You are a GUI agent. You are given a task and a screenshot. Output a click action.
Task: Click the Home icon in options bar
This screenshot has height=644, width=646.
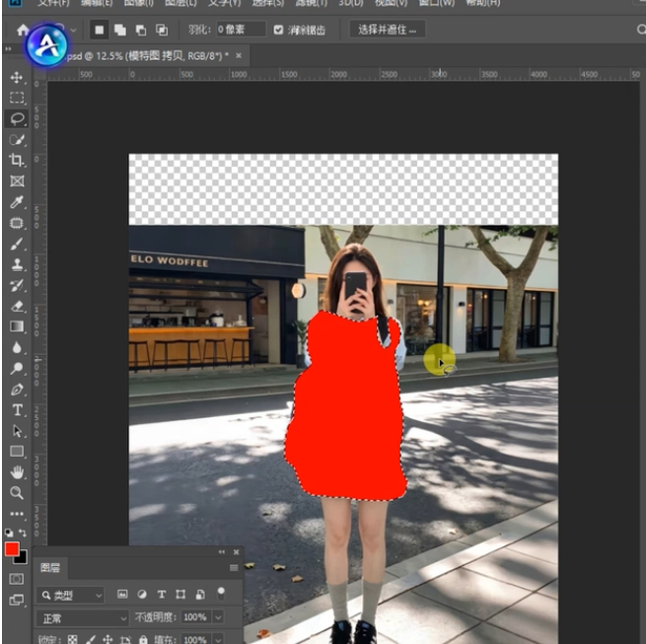click(23, 30)
